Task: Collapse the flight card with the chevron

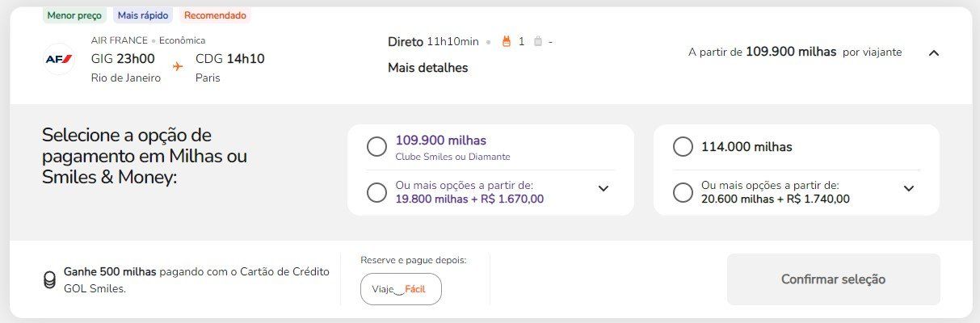Action: tap(934, 52)
